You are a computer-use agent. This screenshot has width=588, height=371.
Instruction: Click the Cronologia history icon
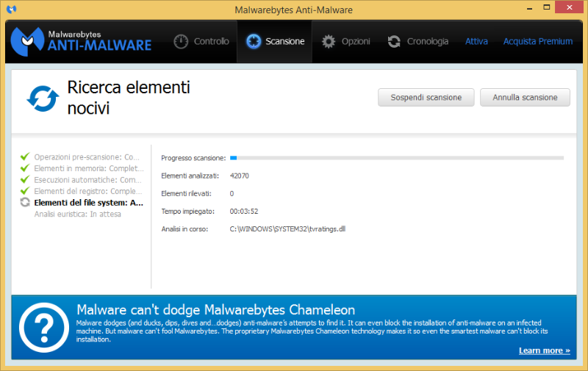tap(395, 41)
